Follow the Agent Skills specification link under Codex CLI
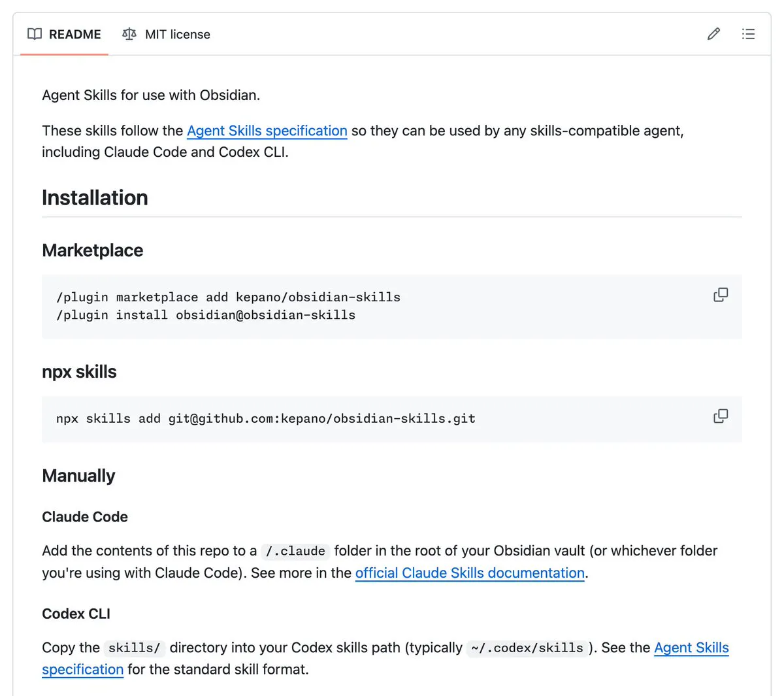 tap(691, 648)
